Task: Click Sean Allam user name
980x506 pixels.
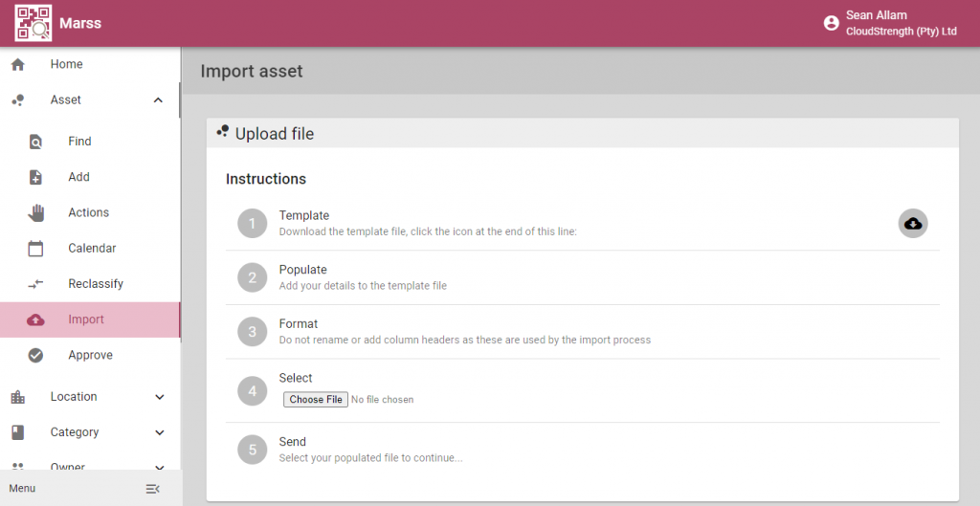Action: pos(877,15)
